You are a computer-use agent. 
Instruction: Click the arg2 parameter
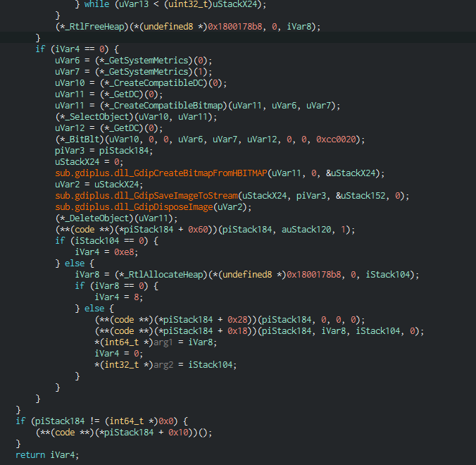click(x=163, y=365)
